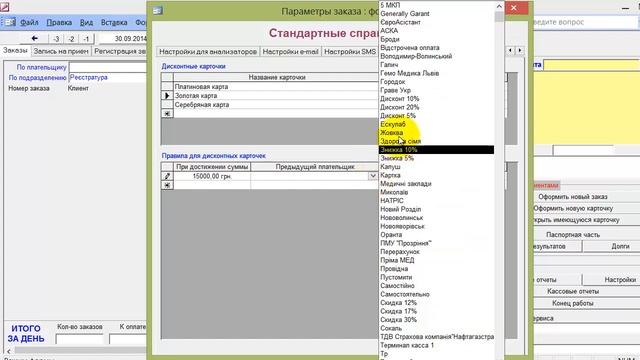Click the -3 days button

pos(56,39)
